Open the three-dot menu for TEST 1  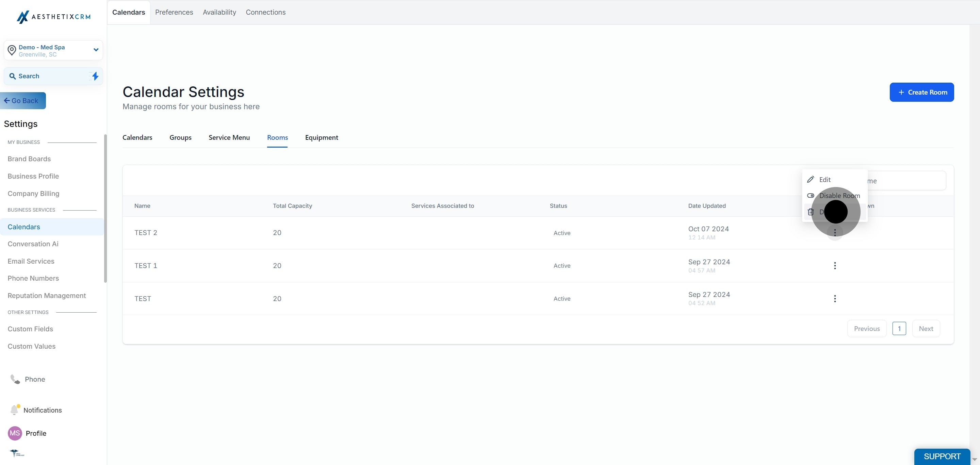coord(835,265)
